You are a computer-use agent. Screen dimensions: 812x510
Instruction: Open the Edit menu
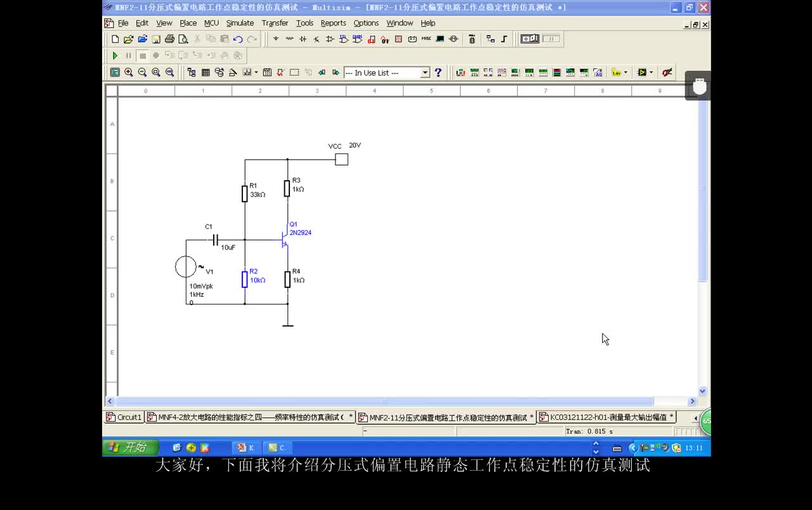[142, 23]
